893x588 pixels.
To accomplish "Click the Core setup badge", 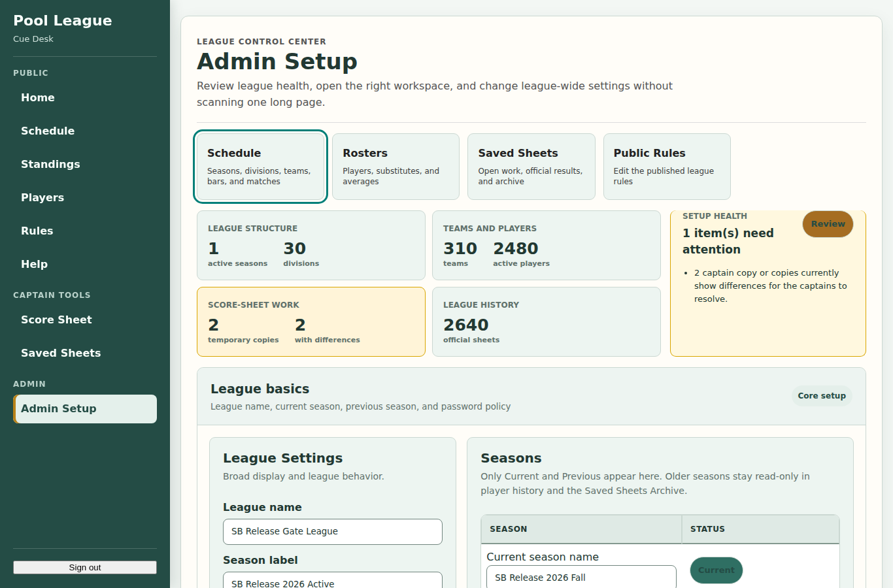I will [x=822, y=395].
